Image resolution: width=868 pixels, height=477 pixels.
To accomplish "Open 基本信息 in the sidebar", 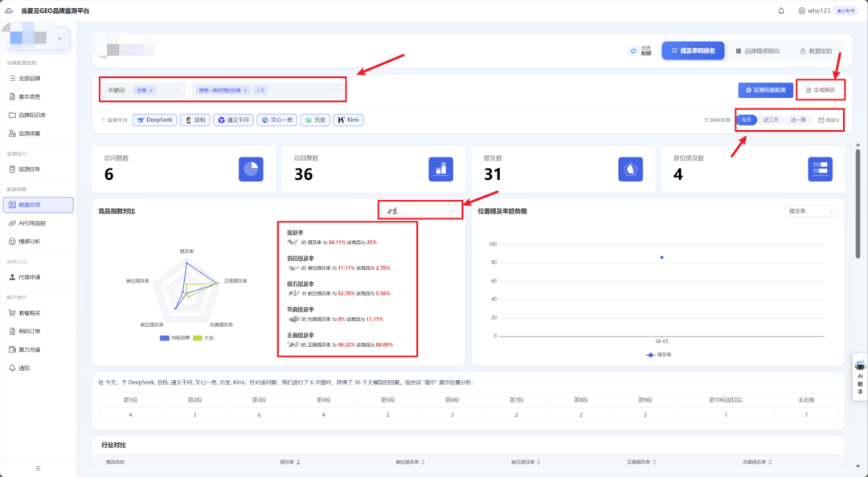I will tap(30, 97).
